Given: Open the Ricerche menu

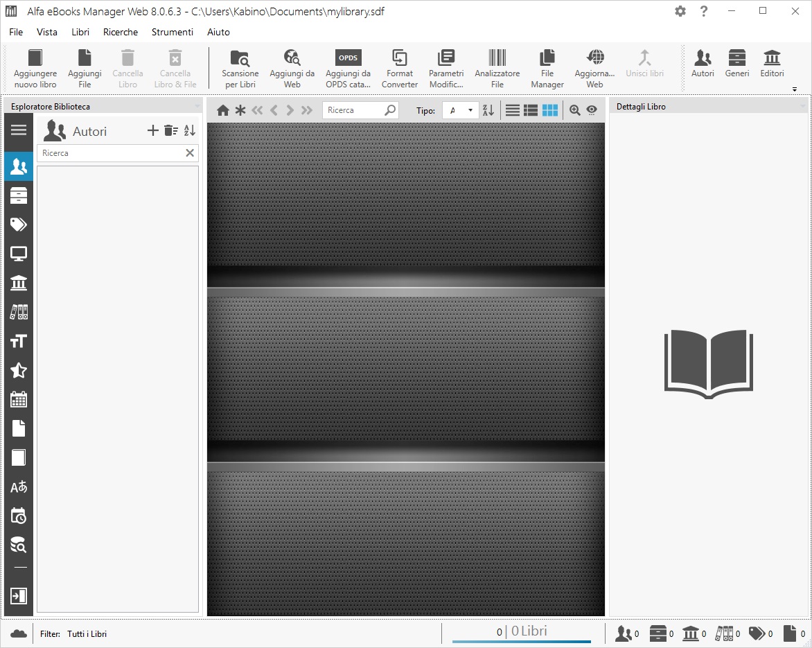Looking at the screenshot, I should pos(121,32).
